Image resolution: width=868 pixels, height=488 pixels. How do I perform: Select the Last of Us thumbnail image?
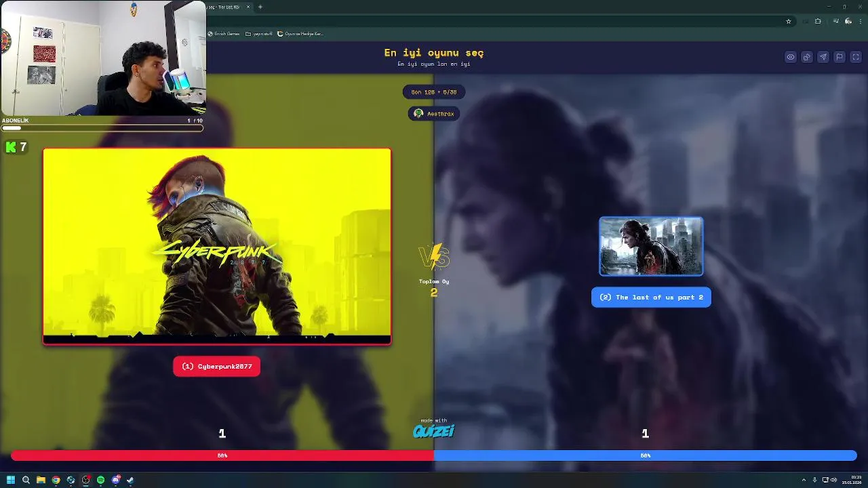[651, 246]
